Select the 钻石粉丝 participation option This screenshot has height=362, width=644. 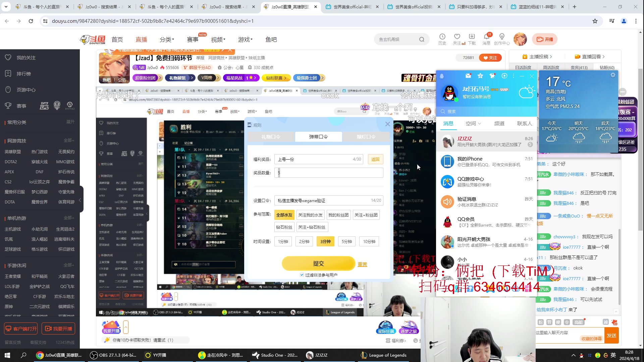coord(284,227)
